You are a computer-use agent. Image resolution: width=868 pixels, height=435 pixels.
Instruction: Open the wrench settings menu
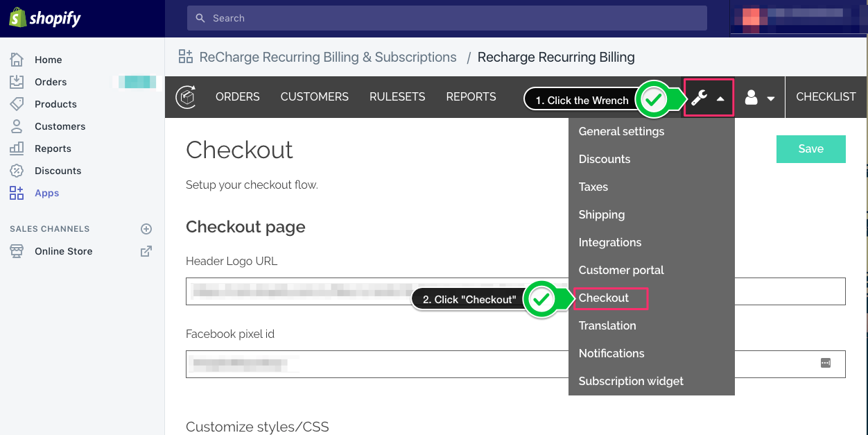(707, 98)
